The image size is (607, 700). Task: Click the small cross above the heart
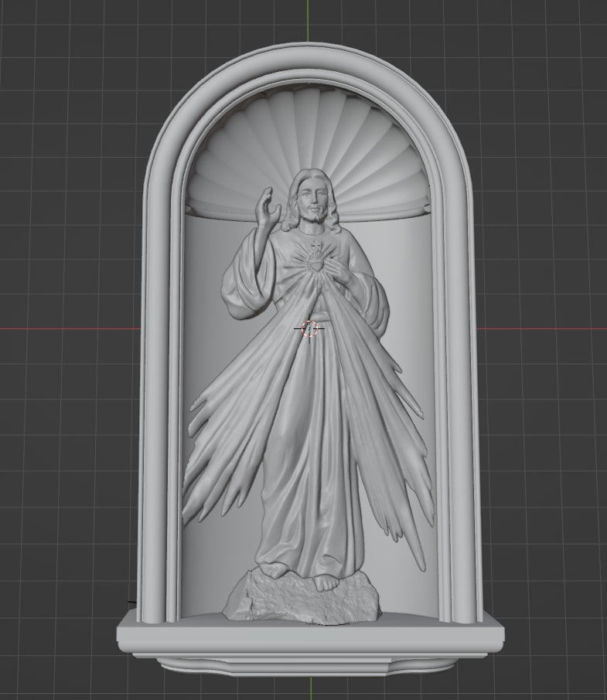coord(315,249)
